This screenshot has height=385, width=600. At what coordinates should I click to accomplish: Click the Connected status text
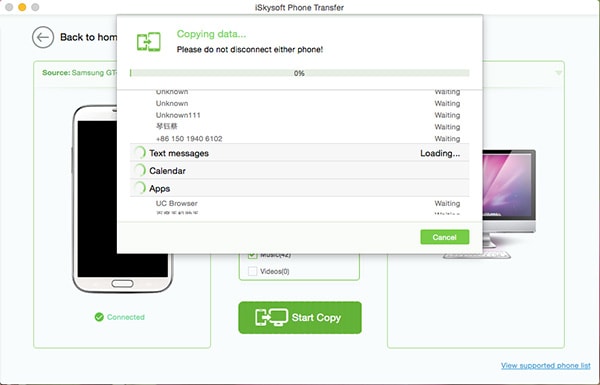(x=126, y=317)
